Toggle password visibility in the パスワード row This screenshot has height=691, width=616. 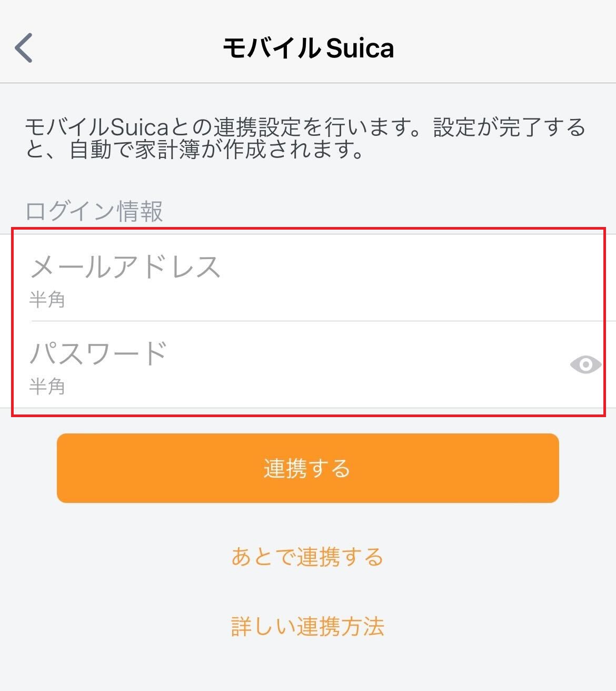585,364
